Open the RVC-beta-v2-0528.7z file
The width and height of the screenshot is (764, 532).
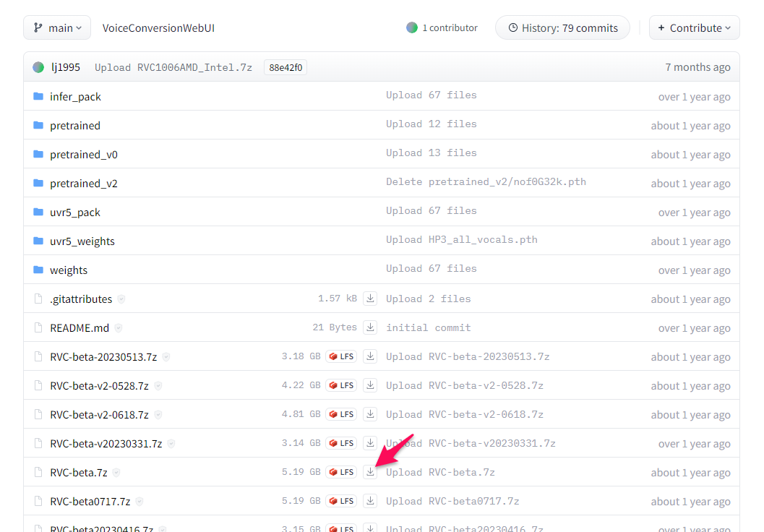pyautogui.click(x=100, y=386)
